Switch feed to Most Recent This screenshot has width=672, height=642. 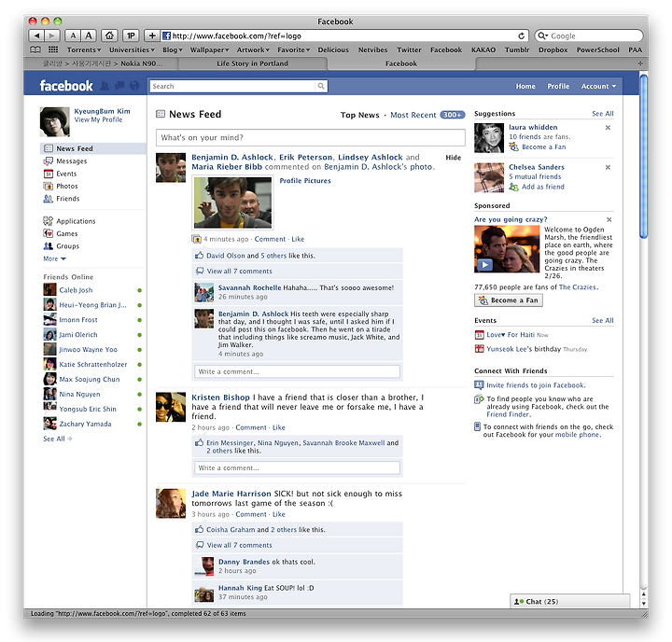[413, 115]
